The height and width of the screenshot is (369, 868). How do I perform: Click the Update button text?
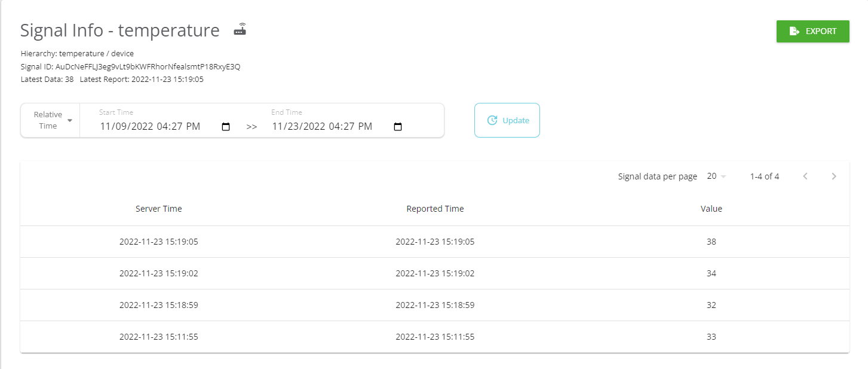516,120
